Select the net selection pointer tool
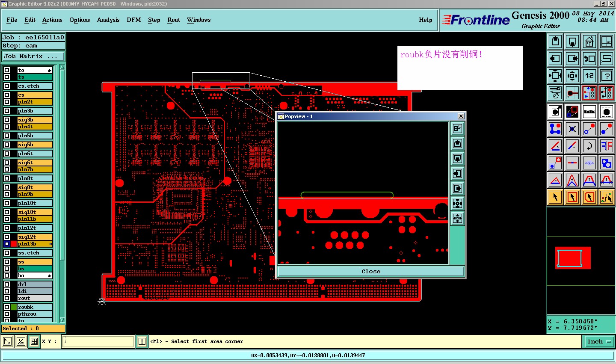Viewport: 616px width, 364px height. click(x=607, y=197)
